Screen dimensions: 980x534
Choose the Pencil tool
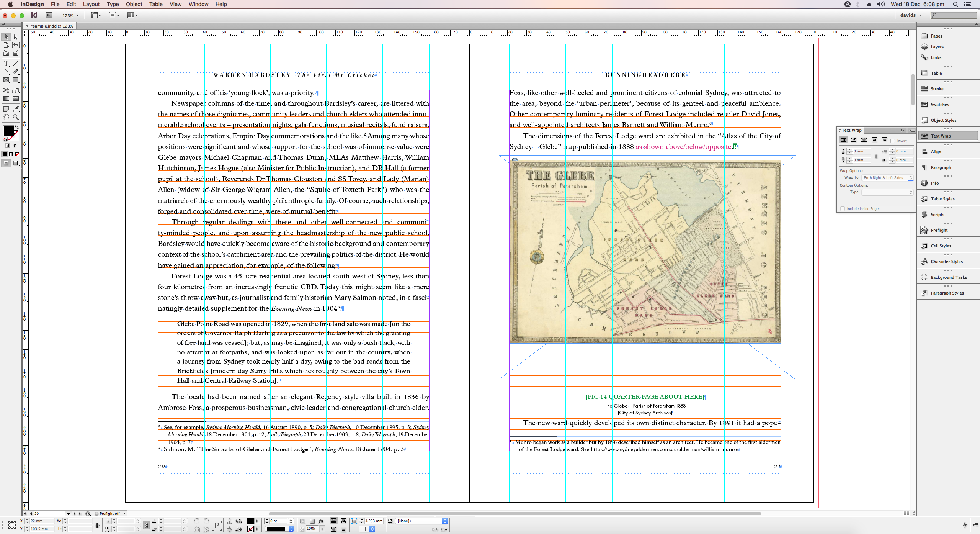point(16,72)
